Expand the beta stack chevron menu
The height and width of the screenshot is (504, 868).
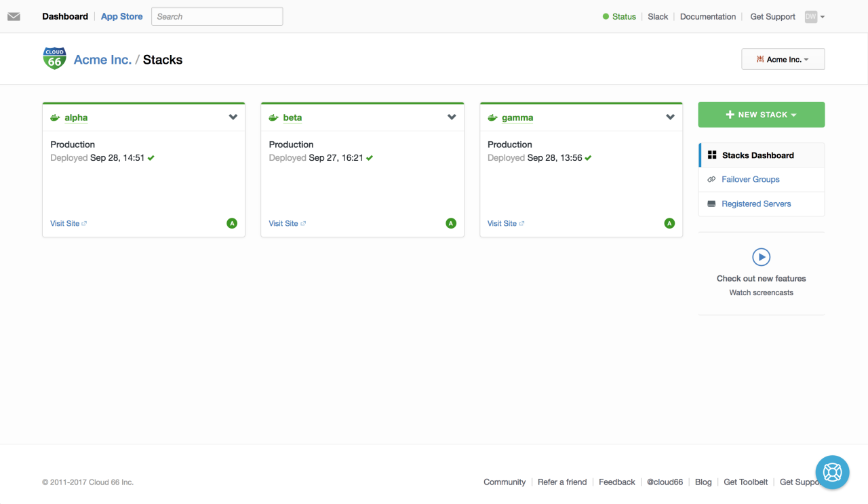pos(452,117)
